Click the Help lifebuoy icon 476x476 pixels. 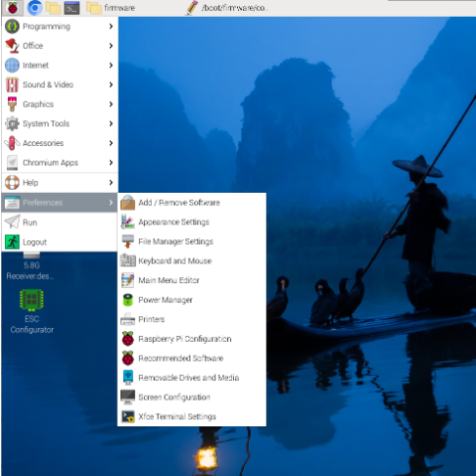click(x=12, y=182)
